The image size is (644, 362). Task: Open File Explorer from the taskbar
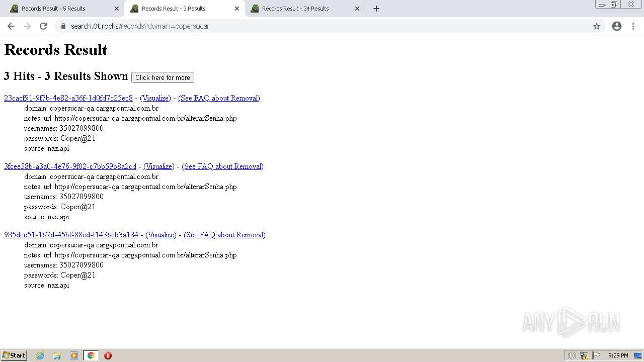[x=57, y=355]
